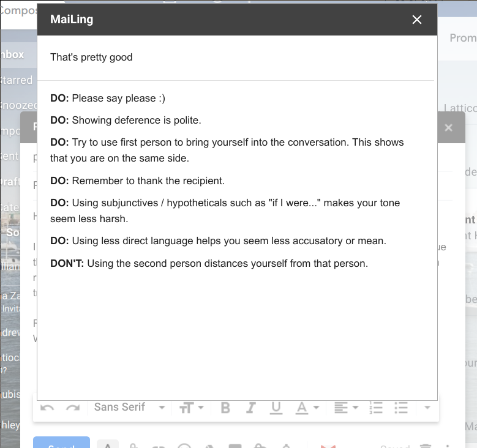This screenshot has width=477, height=448.
Task: Expand more formatting options arrow
Action: 427,408
